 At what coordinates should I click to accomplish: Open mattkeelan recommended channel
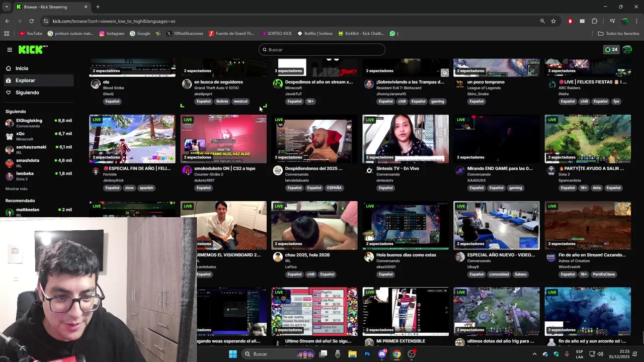pos(38,212)
